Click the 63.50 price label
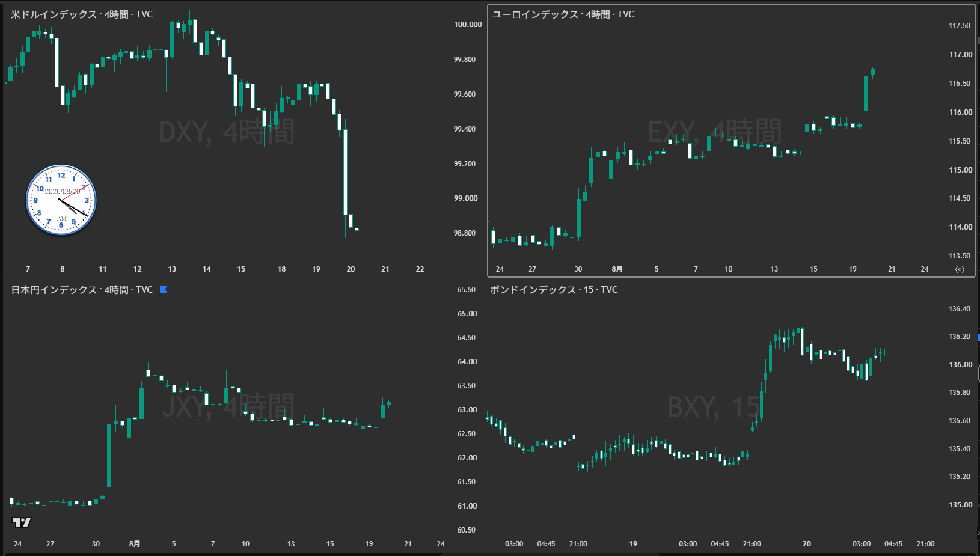Image resolution: width=980 pixels, height=556 pixels. pos(467,386)
